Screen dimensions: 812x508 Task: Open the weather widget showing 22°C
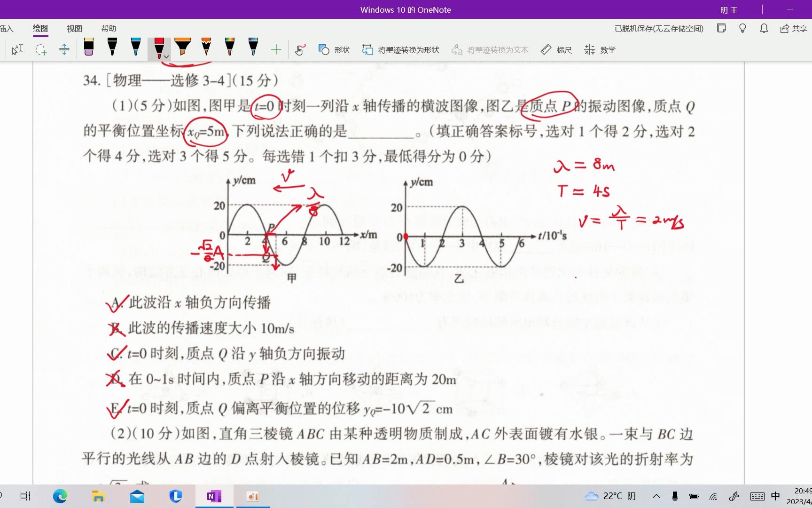(610, 496)
